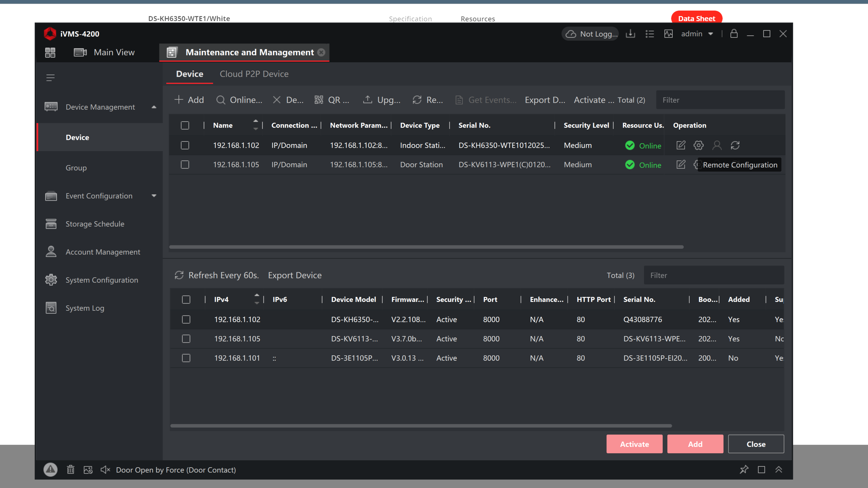Viewport: 868px width, 488px height.
Task: Switch to the Cloud P2P Device tab
Action: tap(254, 74)
